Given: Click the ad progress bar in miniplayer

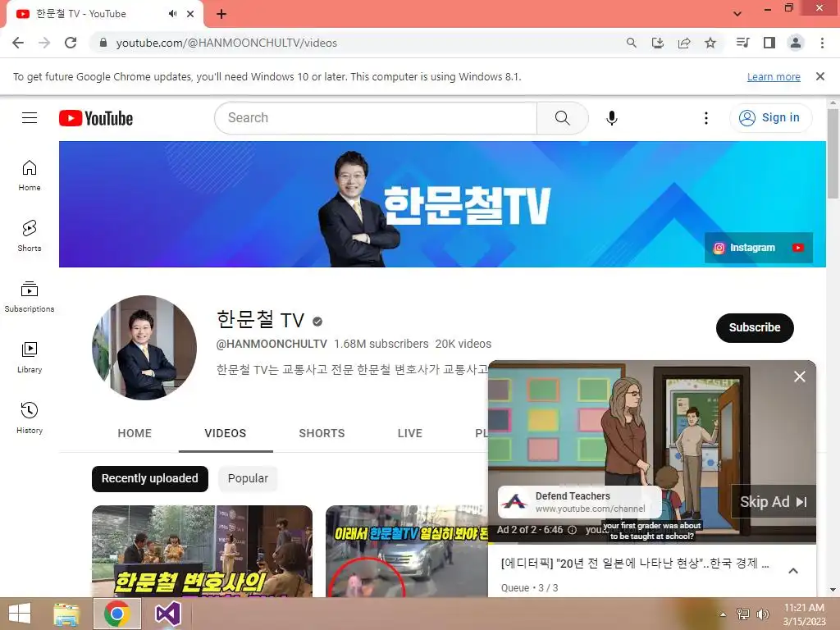Looking at the screenshot, I should (x=652, y=543).
